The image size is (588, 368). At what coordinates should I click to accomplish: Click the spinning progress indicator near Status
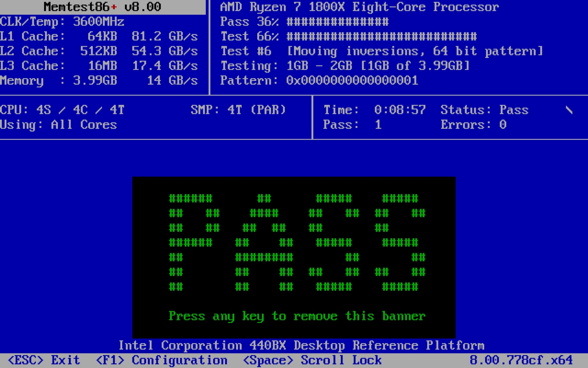[569, 110]
